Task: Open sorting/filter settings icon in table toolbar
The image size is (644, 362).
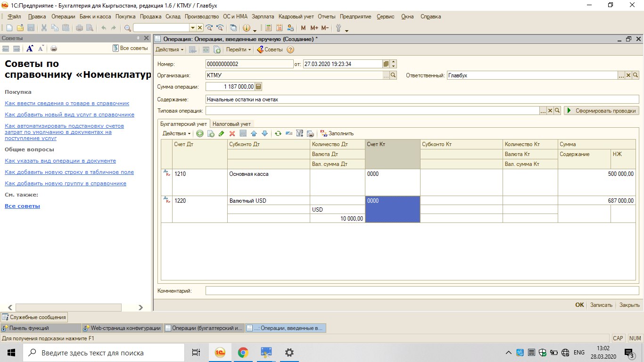Action: coord(299,133)
